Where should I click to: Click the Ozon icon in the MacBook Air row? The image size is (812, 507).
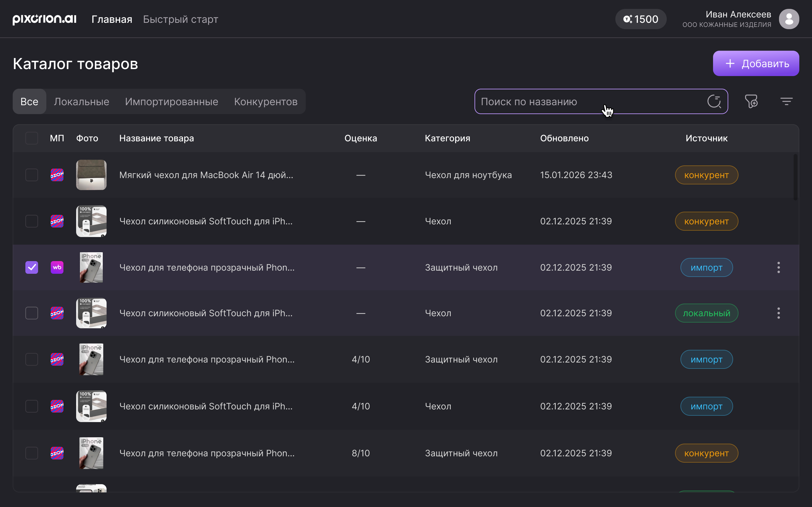click(57, 175)
